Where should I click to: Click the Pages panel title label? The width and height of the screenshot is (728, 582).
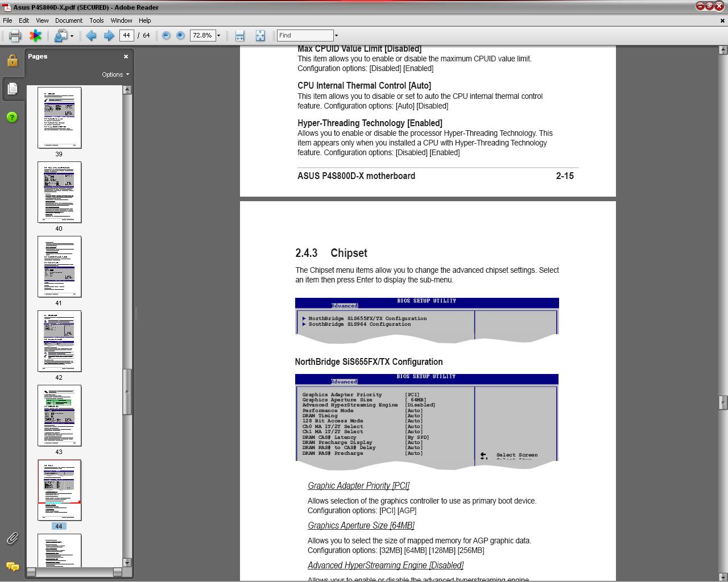point(38,57)
